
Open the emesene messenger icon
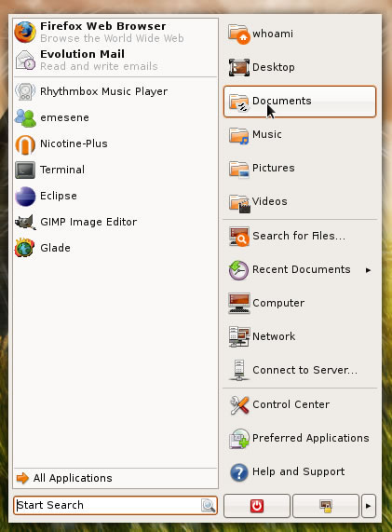click(x=25, y=117)
